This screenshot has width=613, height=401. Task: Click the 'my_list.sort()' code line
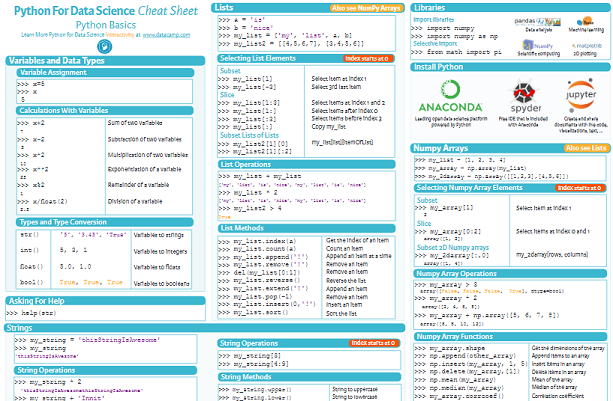click(253, 313)
